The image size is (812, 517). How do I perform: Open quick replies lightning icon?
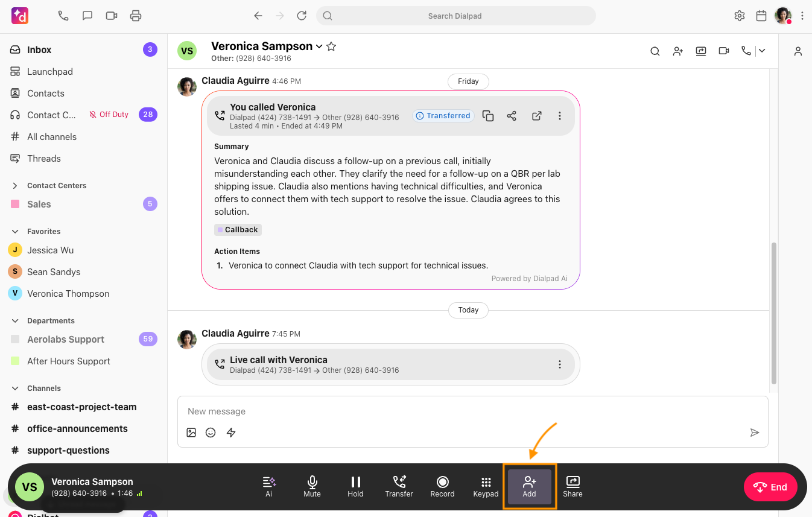231,433
